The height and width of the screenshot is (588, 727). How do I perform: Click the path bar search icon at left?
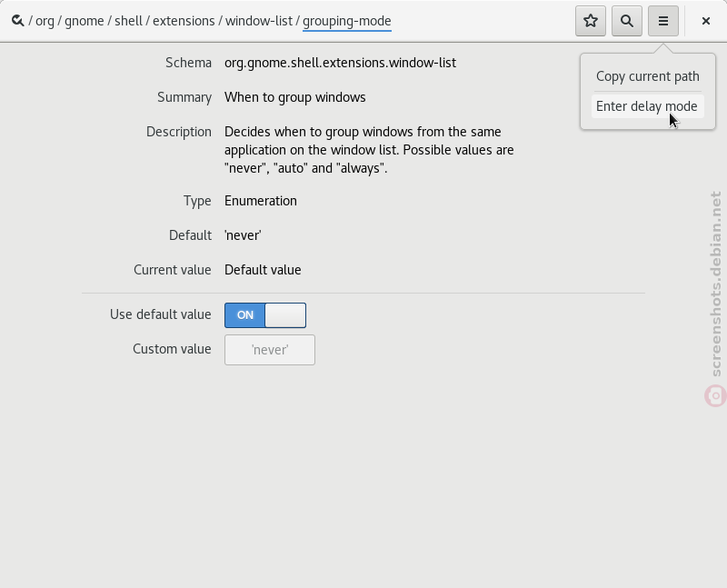pos(17,21)
